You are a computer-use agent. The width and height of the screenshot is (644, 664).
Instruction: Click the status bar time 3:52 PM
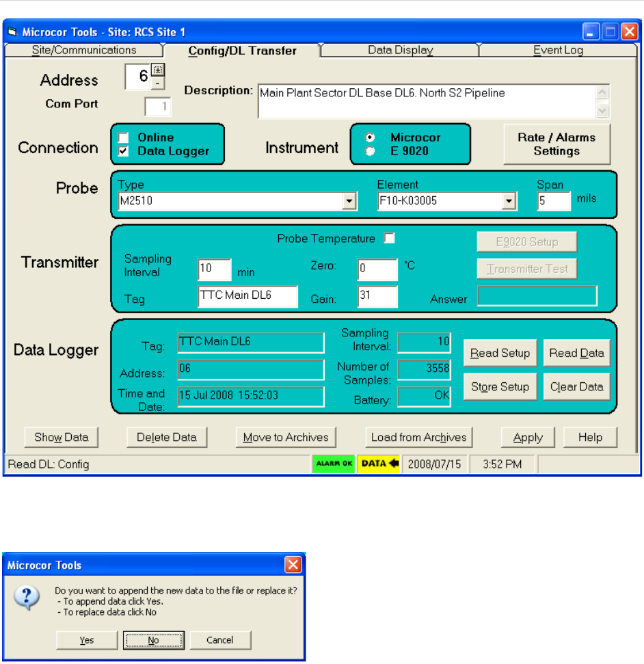[x=502, y=464]
